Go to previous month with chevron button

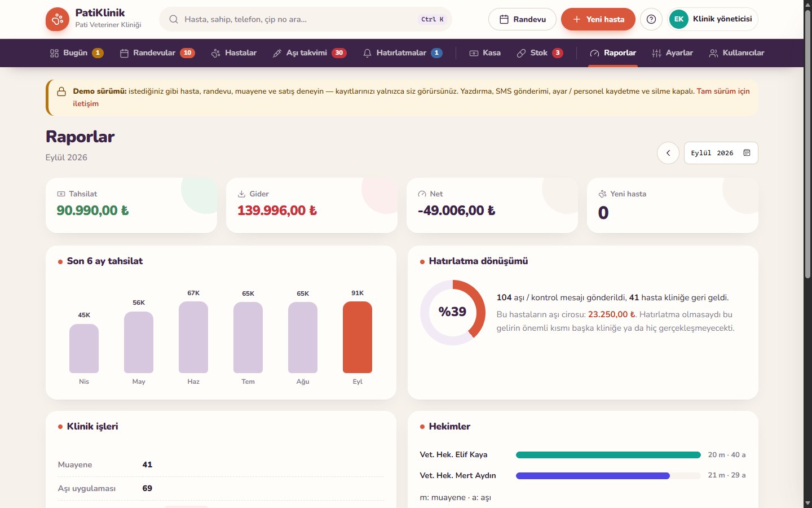click(x=668, y=153)
